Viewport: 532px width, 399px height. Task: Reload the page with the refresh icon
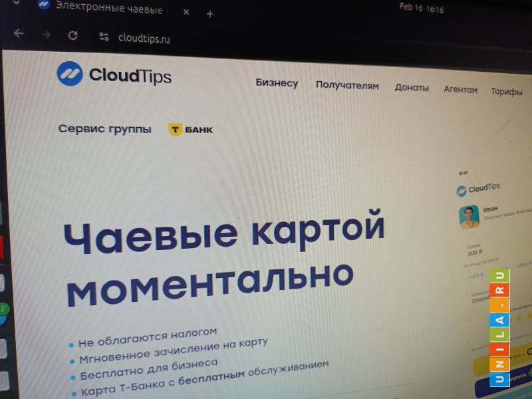pos(73,36)
